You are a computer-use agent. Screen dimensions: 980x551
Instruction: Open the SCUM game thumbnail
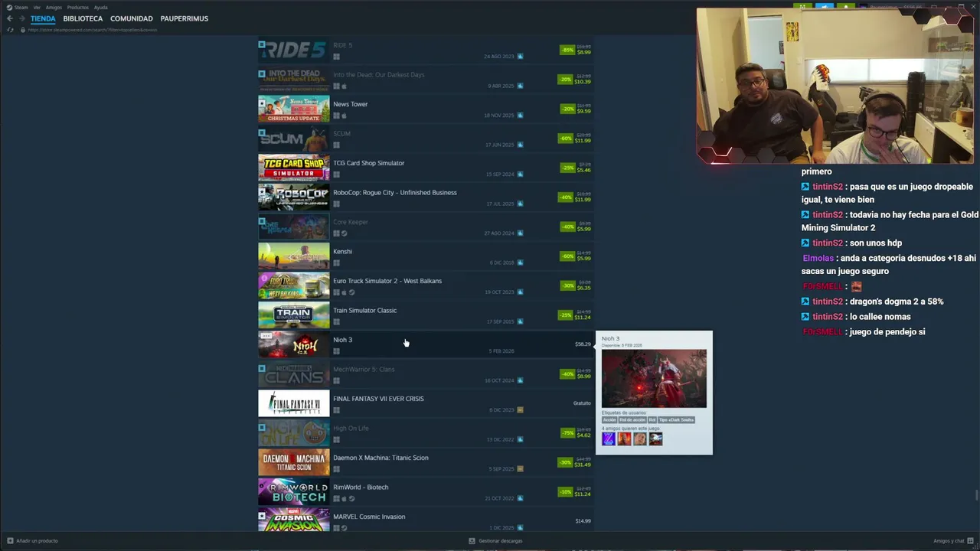click(x=294, y=139)
